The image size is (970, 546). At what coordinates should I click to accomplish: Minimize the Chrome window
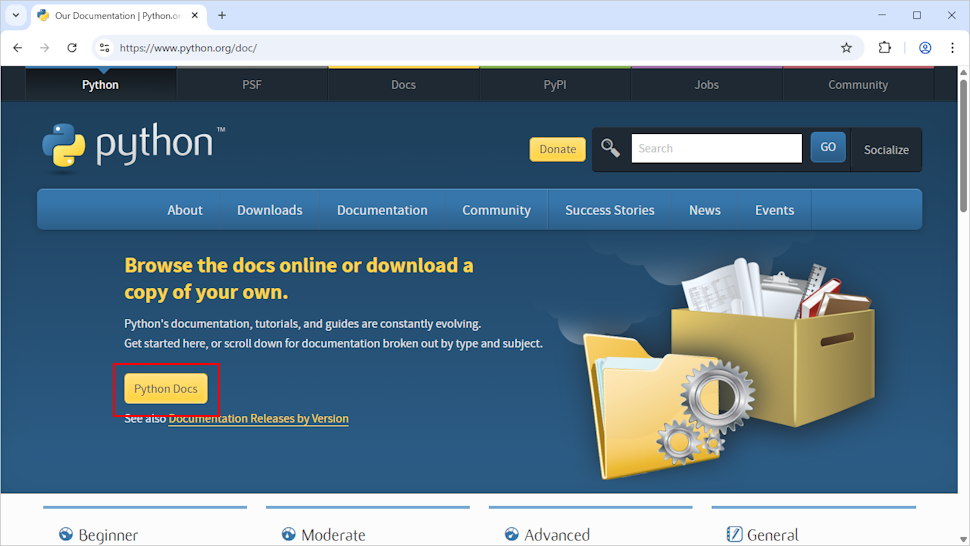[882, 15]
